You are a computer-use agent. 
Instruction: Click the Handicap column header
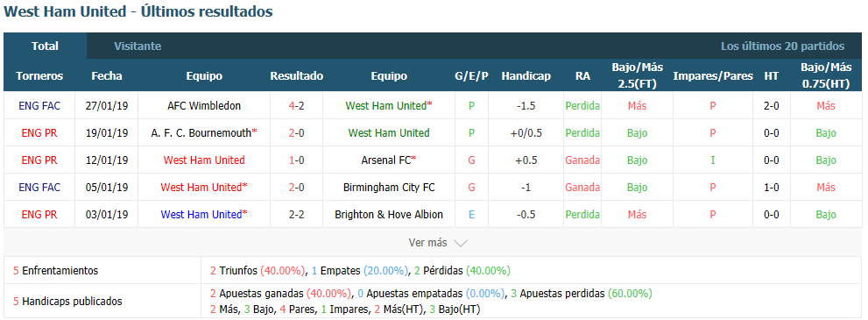click(526, 76)
